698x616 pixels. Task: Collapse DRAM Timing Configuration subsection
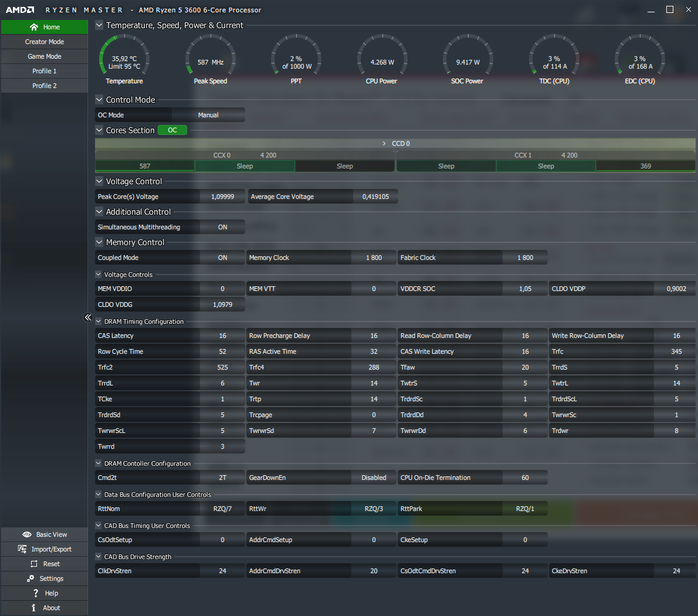(99, 321)
